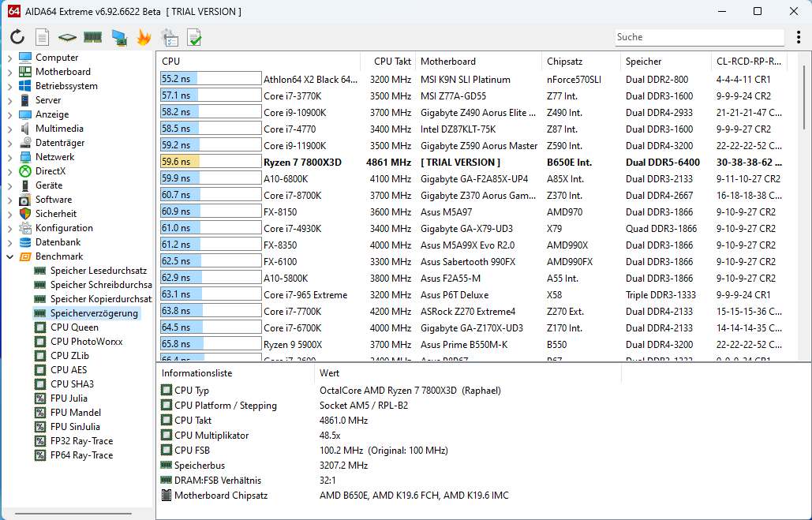Click the Konfiguration gear icon
Screen dimensions: 812x520
pos(25,228)
